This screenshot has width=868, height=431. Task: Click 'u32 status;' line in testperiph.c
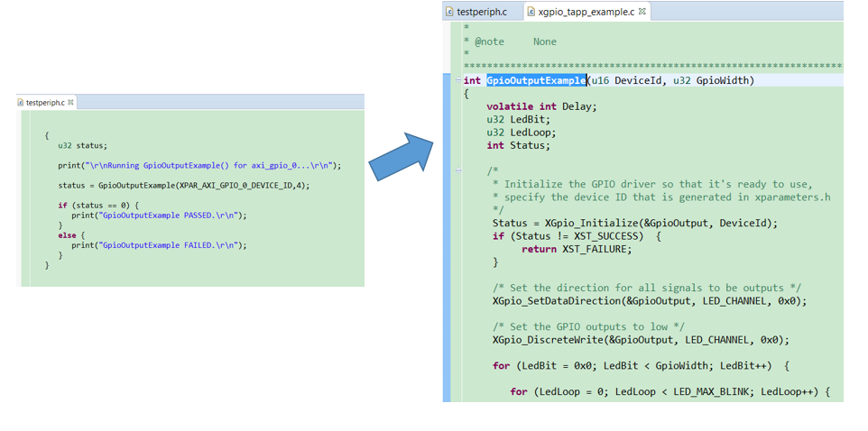coord(82,146)
